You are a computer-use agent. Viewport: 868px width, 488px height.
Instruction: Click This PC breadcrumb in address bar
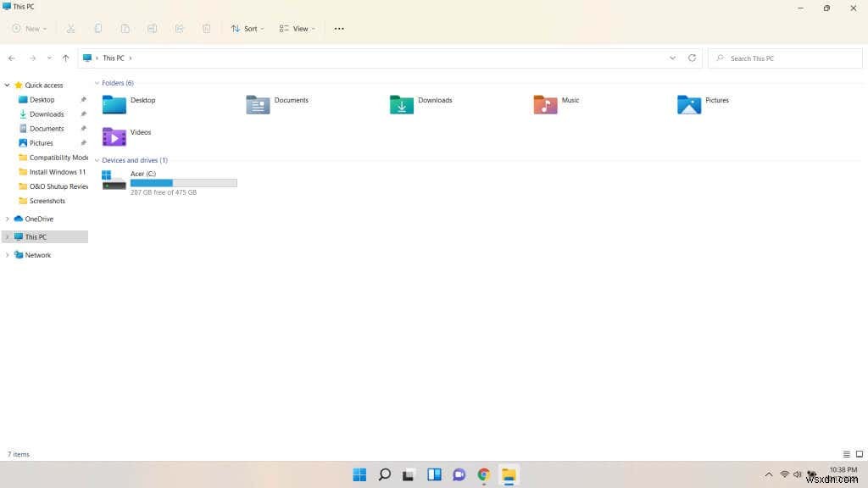click(x=114, y=58)
